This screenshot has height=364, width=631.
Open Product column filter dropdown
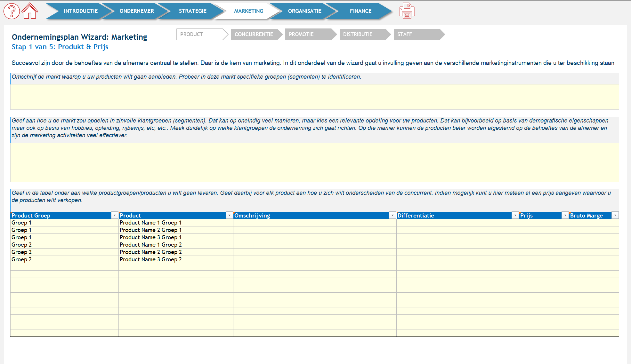pyautogui.click(x=229, y=216)
